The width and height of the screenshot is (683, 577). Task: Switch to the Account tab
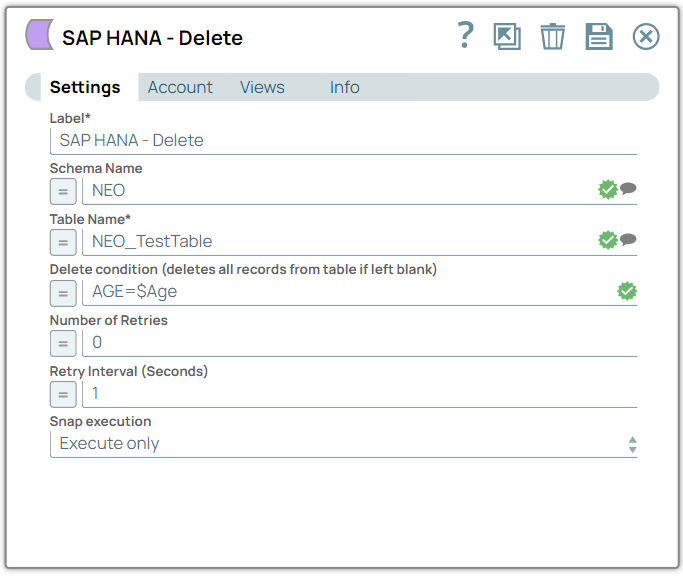point(180,87)
